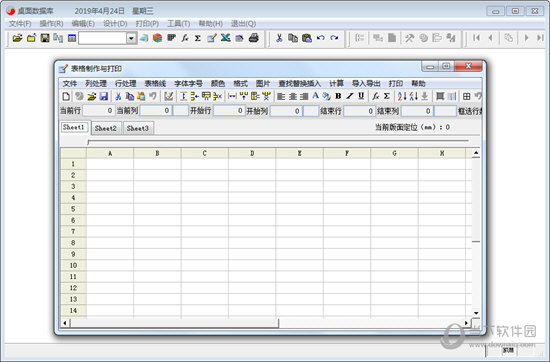Select column header A
The height and width of the screenshot is (362, 550).
(110, 153)
